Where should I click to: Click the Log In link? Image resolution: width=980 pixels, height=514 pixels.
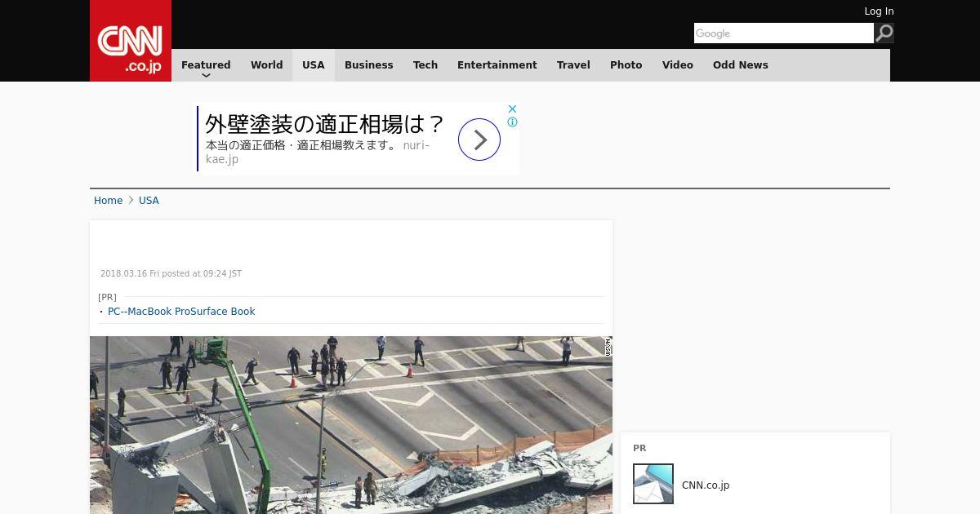pyautogui.click(x=879, y=11)
